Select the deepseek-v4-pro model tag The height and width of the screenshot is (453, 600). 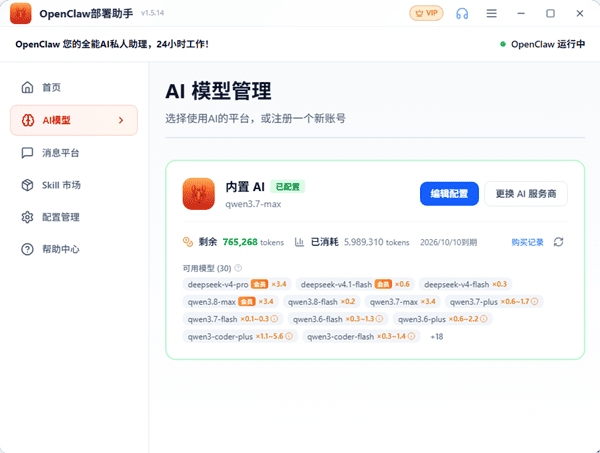pyautogui.click(x=237, y=284)
